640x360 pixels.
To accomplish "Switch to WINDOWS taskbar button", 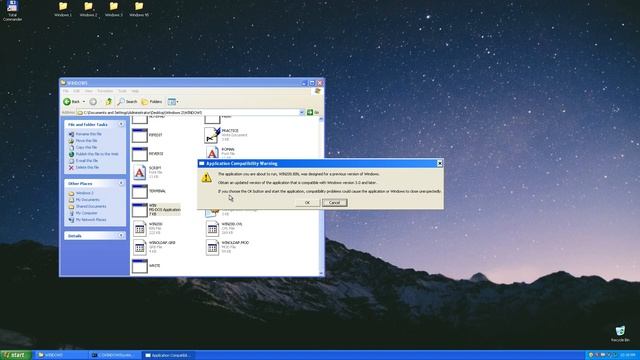I will point(62,355).
